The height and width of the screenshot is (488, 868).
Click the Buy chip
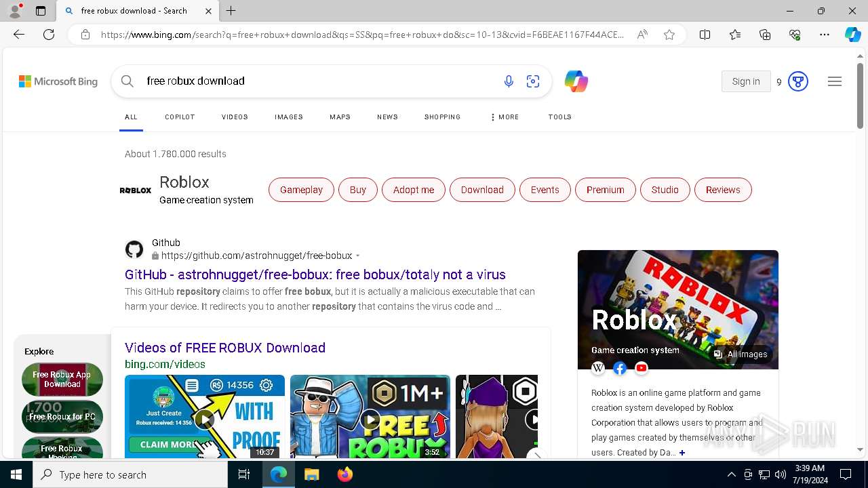click(x=358, y=190)
